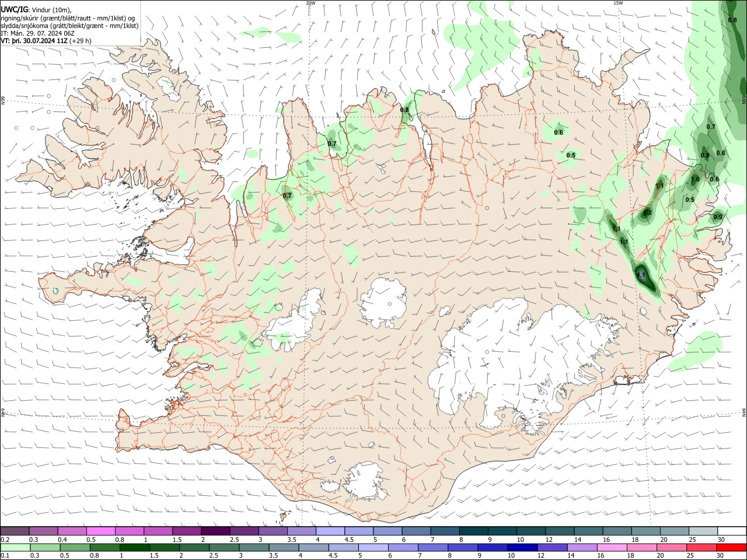Select bright red lower swatch starting at 30

[x=731, y=547]
